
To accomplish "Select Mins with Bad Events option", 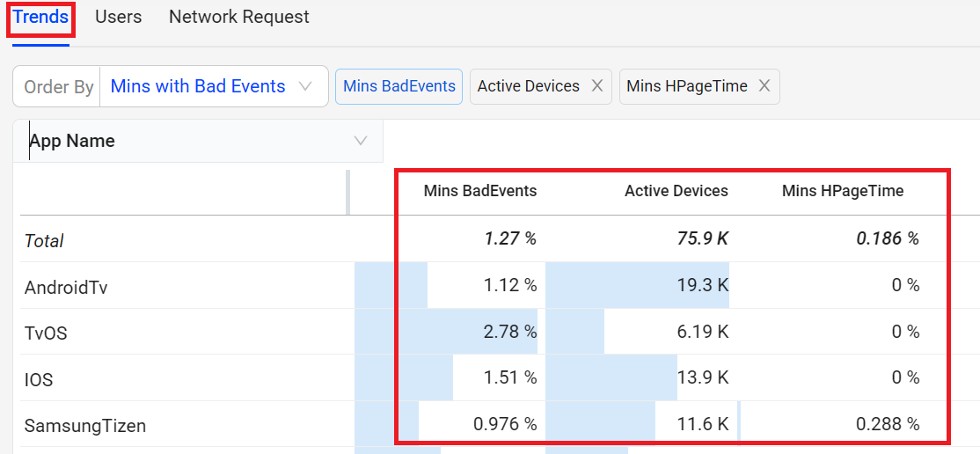I will click(198, 86).
